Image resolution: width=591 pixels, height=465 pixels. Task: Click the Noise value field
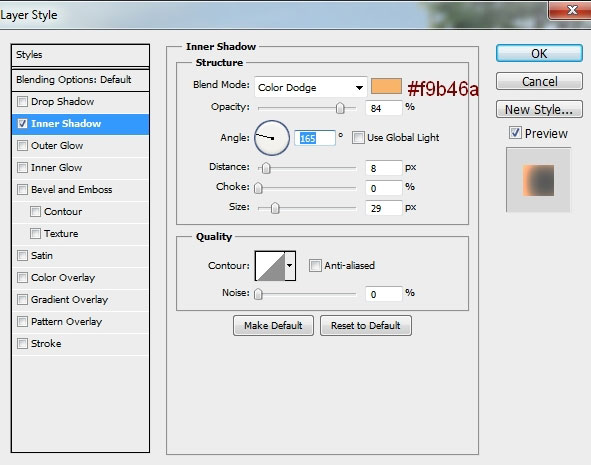pos(384,294)
